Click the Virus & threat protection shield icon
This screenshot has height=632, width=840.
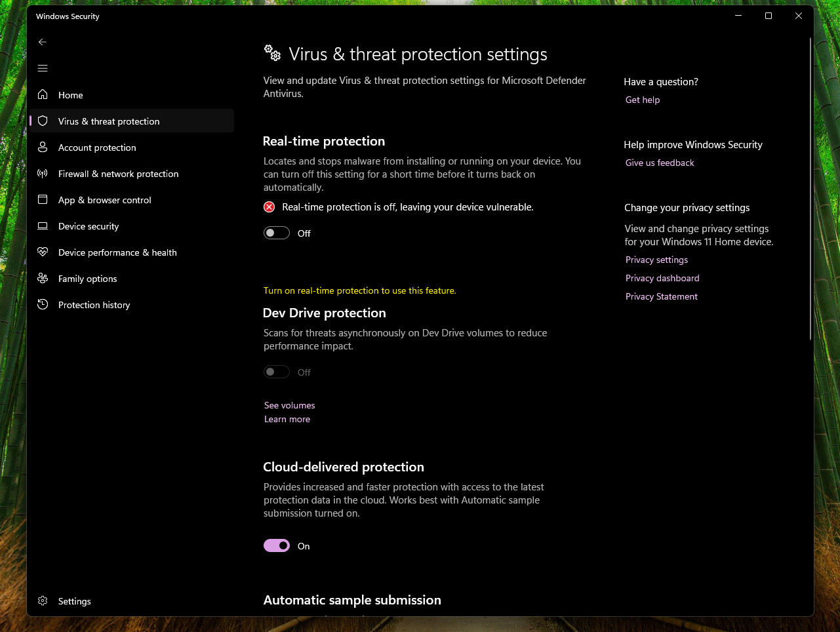(43, 121)
